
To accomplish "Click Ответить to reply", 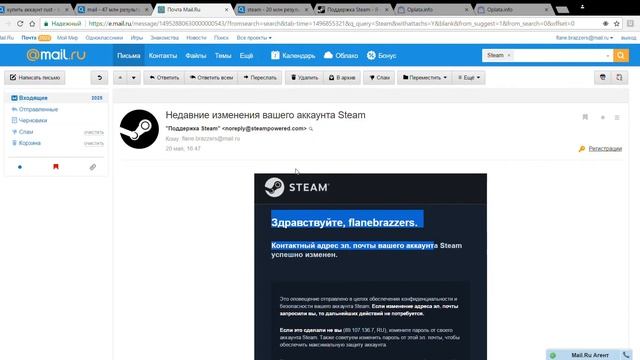I will coord(164,78).
